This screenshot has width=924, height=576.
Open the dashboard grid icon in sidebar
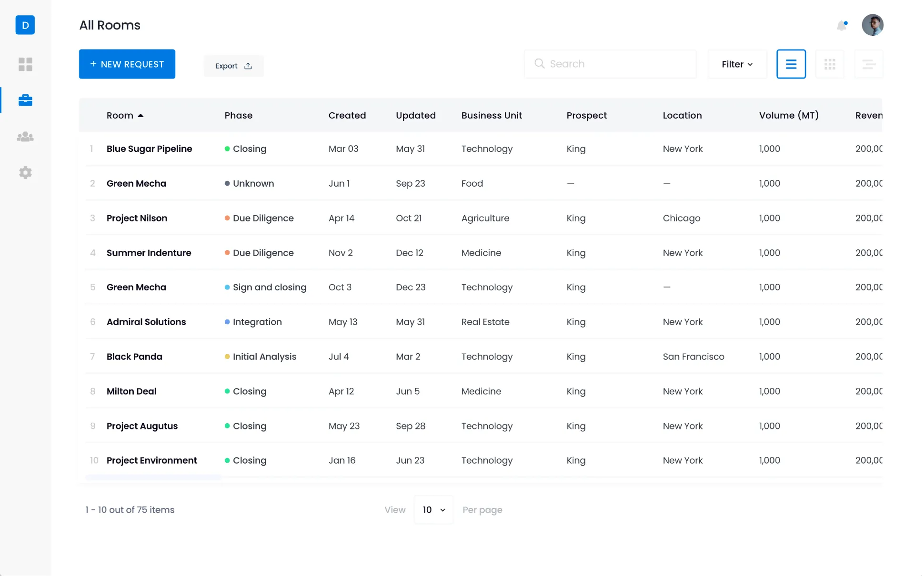coord(25,64)
